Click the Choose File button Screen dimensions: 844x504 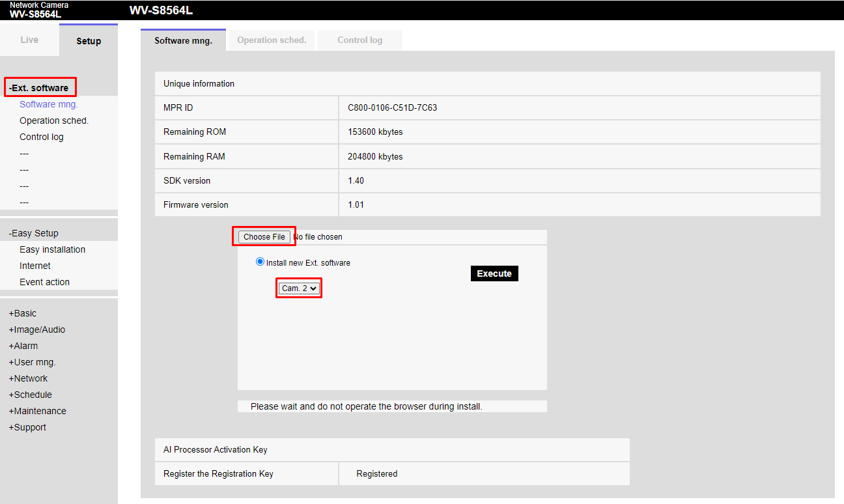tap(264, 237)
